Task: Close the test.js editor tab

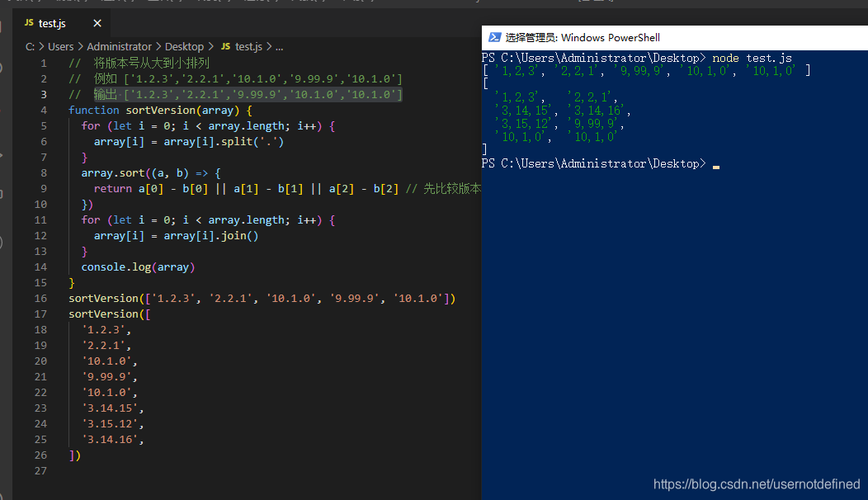Action: coord(97,23)
